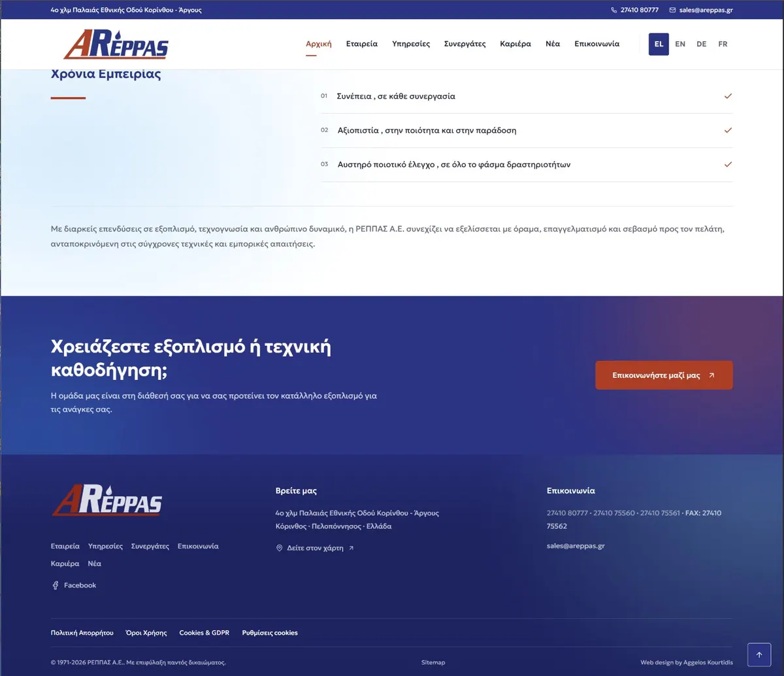Click the footer Επικοινωνία link
Screen dimensions: 784x676
(x=198, y=546)
